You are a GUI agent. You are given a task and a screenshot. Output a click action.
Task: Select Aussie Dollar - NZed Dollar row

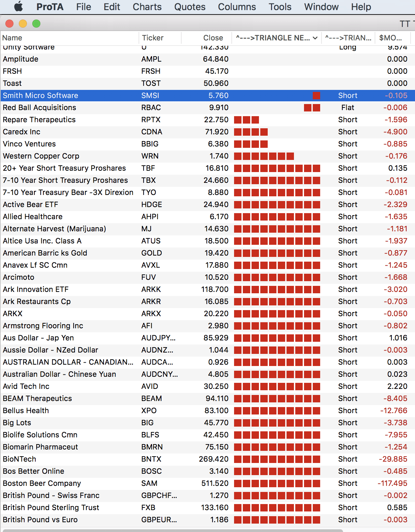pyautogui.click(x=207, y=350)
